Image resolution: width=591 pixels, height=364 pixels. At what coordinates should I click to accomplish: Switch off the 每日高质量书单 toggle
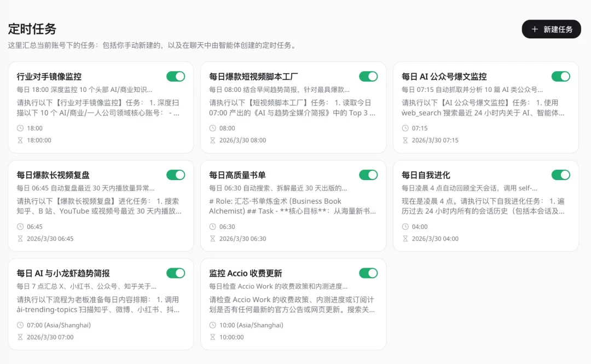tap(368, 175)
